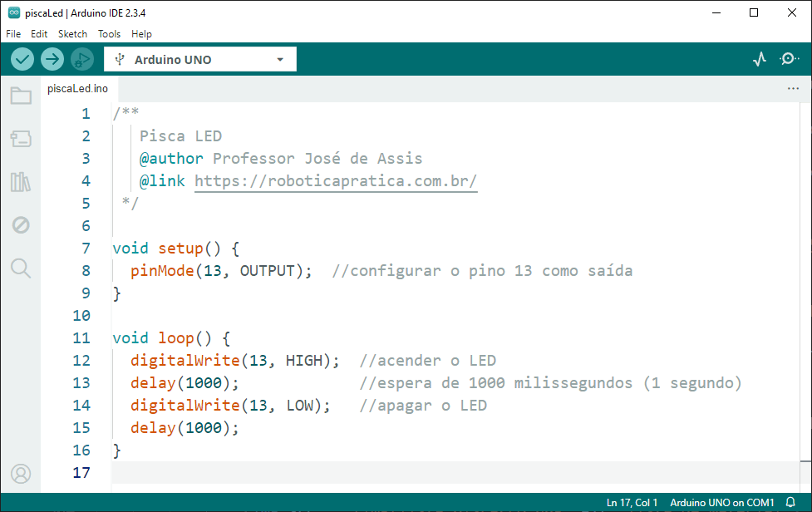Click the delay(1000) call on line 13
The height and width of the screenshot is (512, 812).
click(185, 383)
